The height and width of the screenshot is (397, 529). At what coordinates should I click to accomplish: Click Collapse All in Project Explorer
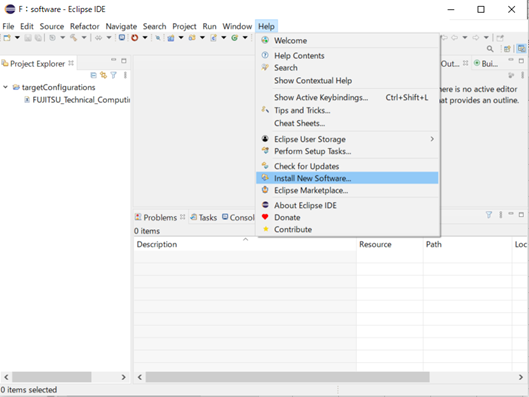point(94,75)
